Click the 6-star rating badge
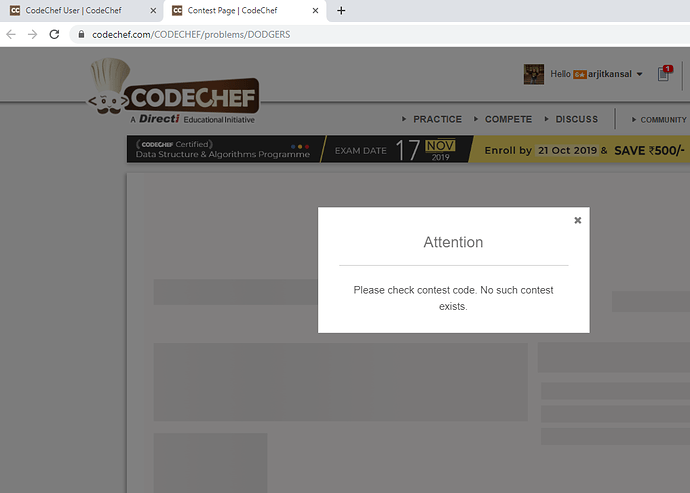Viewport: 690px width, 493px height. click(580, 75)
